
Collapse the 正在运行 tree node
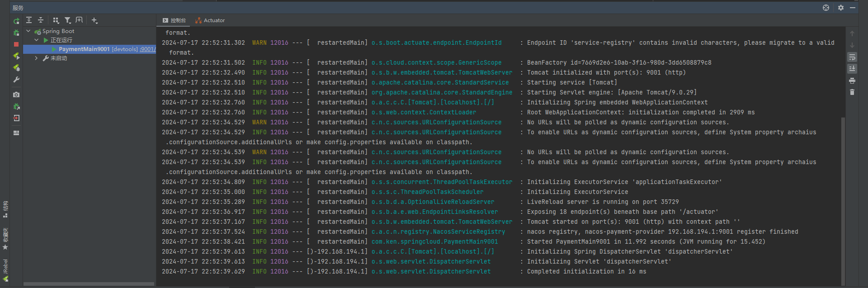(x=37, y=40)
